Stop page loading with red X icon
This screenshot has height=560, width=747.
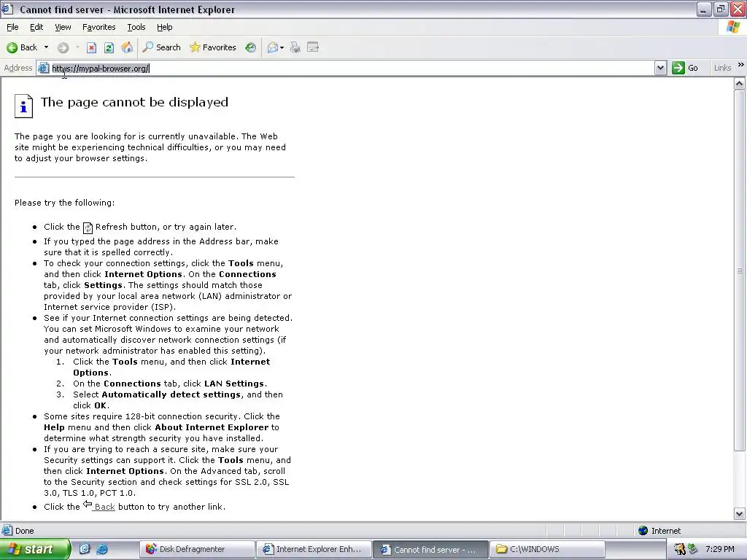click(x=91, y=47)
